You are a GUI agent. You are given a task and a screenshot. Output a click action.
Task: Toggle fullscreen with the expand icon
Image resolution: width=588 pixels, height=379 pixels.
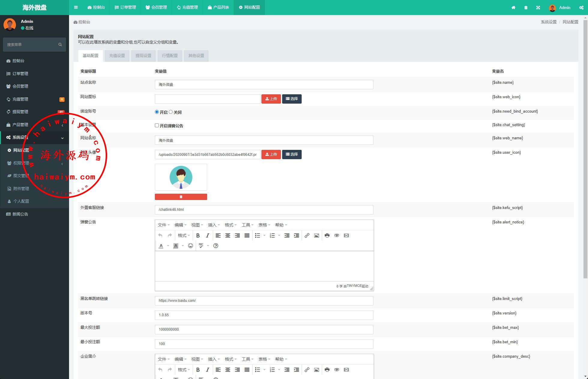click(x=538, y=8)
